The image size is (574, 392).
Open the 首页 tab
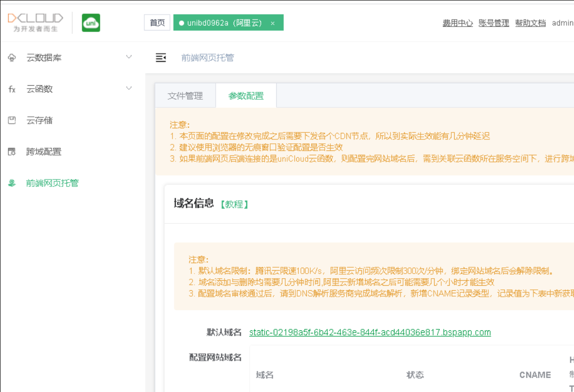coord(156,23)
